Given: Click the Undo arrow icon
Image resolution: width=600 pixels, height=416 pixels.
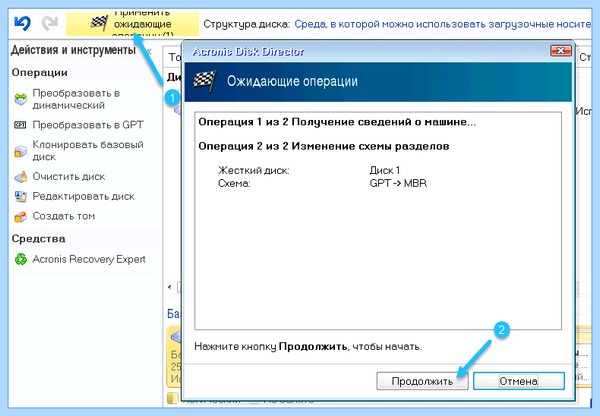Looking at the screenshot, I should click(22, 23).
